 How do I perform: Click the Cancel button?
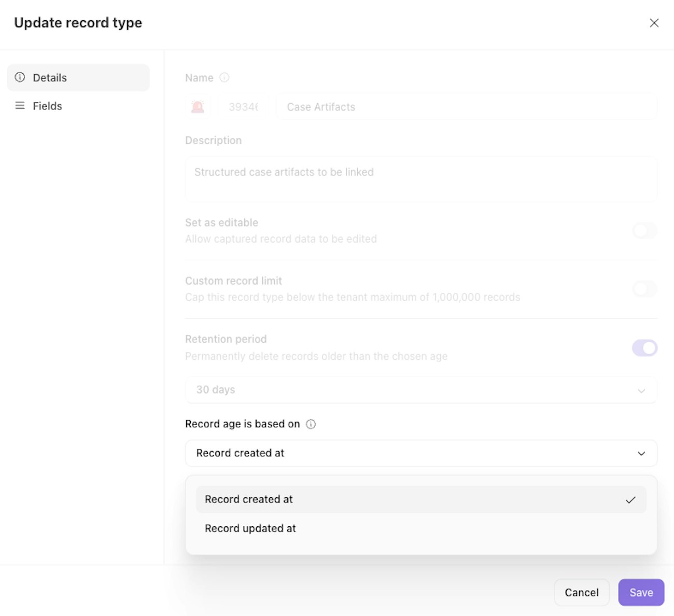tap(581, 593)
